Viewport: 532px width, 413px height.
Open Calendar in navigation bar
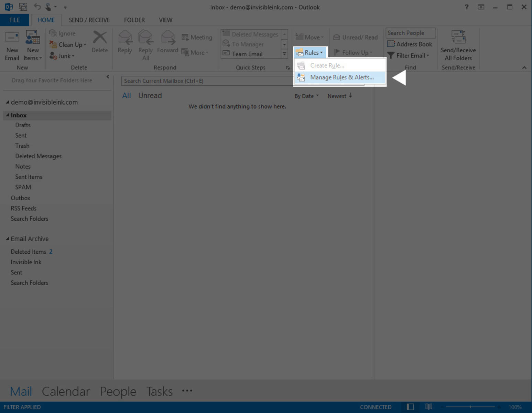point(66,391)
